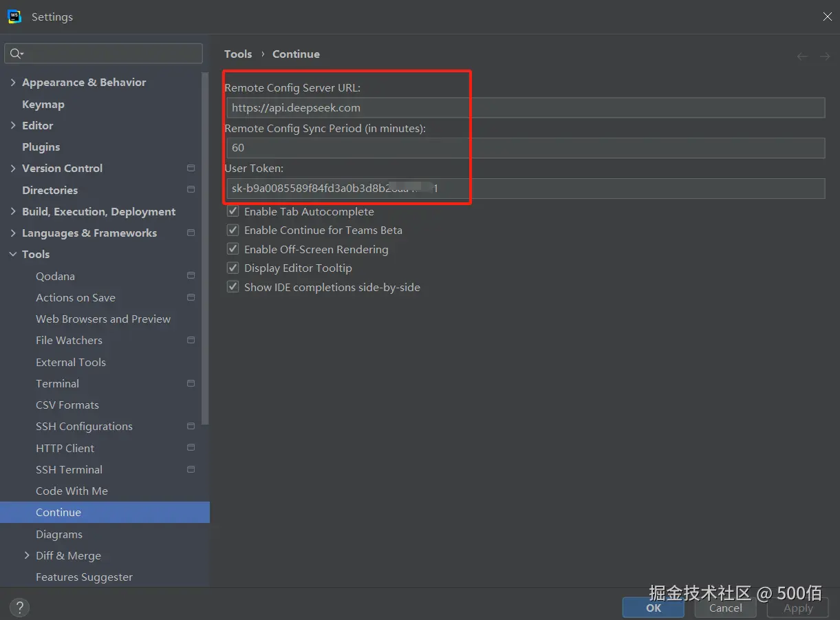Expand Build, Execution, Deployment section
840x620 pixels.
13,211
